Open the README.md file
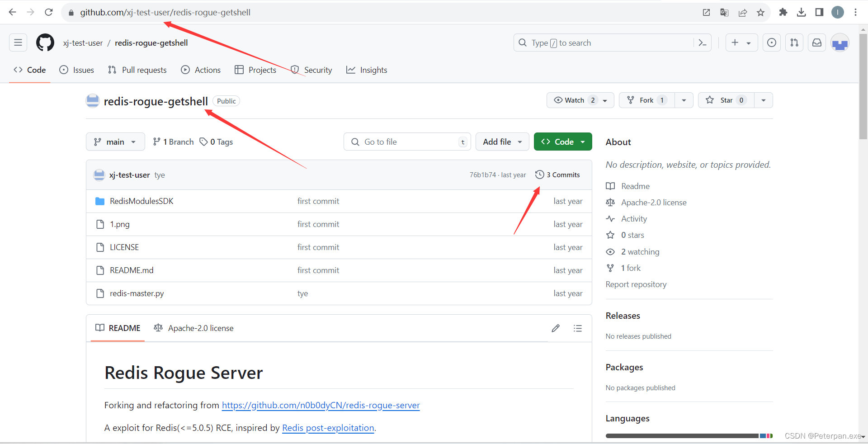 point(132,270)
